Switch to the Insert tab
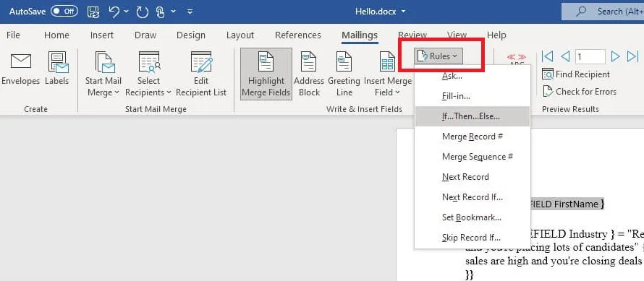This screenshot has height=281, width=644. 102,35
